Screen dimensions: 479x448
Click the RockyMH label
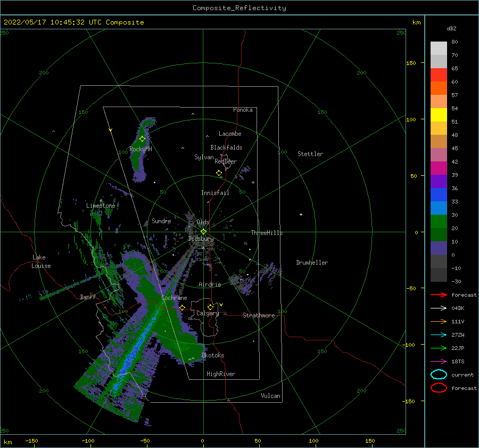(x=141, y=149)
